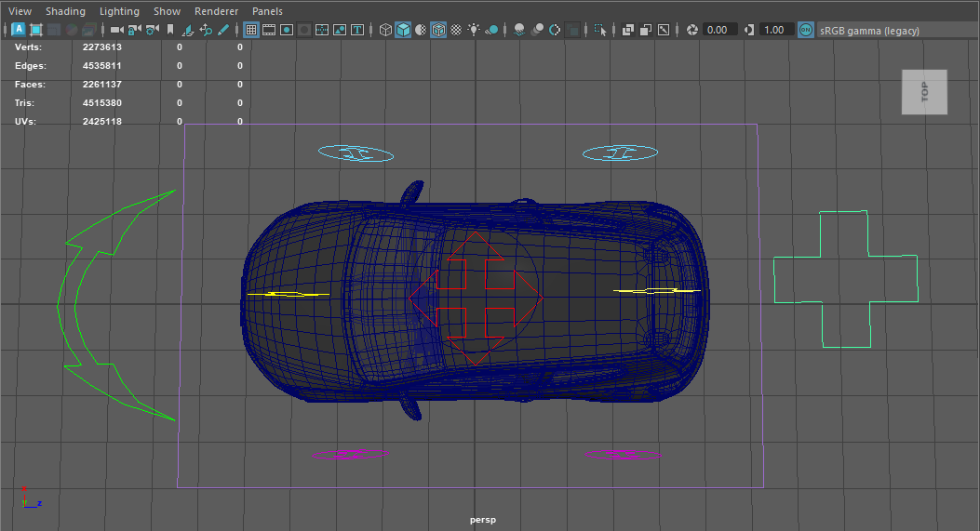The width and height of the screenshot is (980, 531).
Task: Open the sRGB gamma view transform dropdown
Action: click(x=869, y=31)
